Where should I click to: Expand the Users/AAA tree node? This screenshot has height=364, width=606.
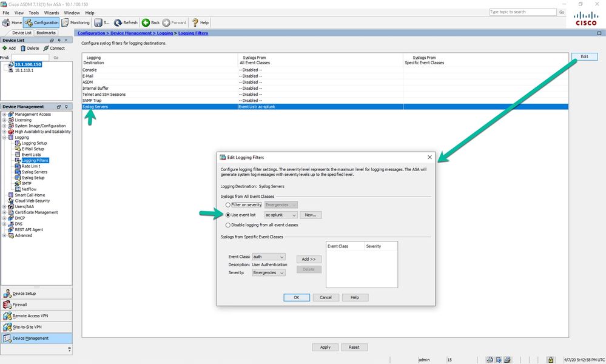[x=4, y=207]
